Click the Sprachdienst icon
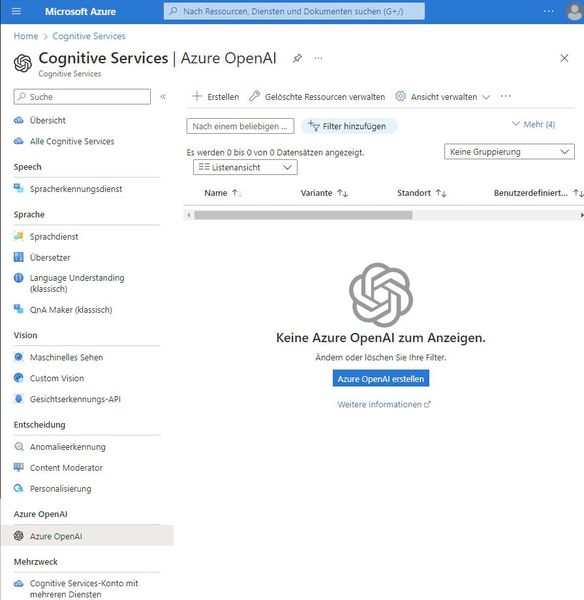Image resolution: width=584 pixels, height=600 pixels. pyautogui.click(x=18, y=236)
